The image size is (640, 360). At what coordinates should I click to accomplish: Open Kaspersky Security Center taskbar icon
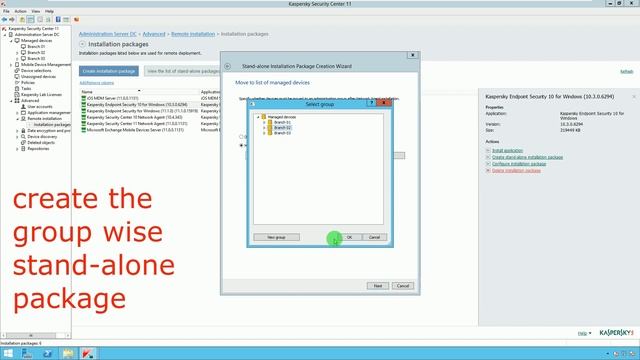pos(87,353)
